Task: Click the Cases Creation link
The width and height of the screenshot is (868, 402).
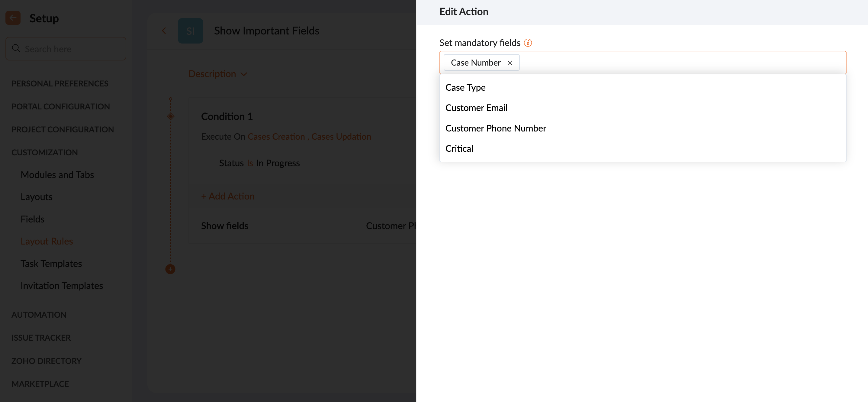Action: pos(276,137)
